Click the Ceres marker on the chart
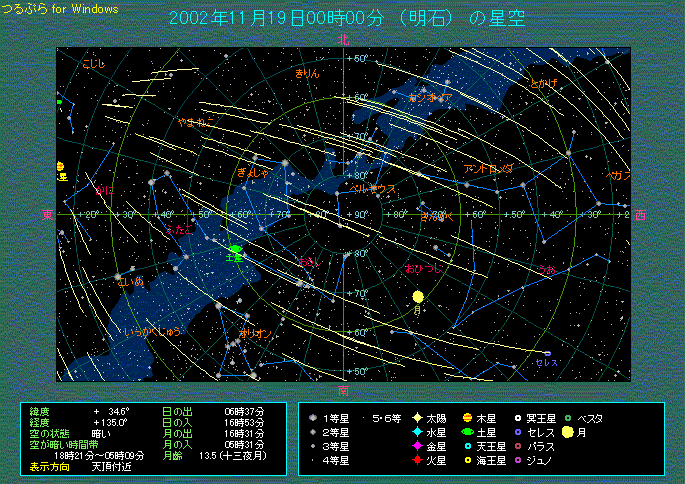Screen dimensions: 685x484 coord(547,352)
